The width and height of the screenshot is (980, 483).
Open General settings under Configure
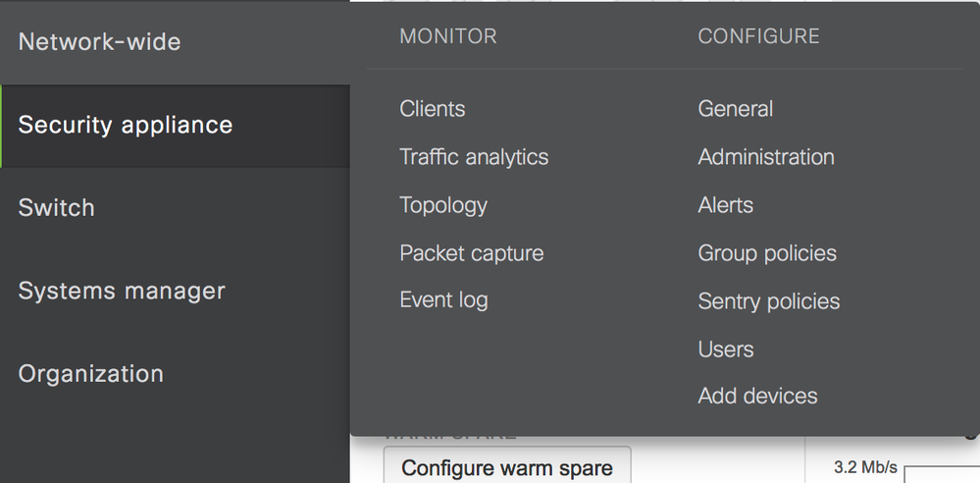[736, 109]
